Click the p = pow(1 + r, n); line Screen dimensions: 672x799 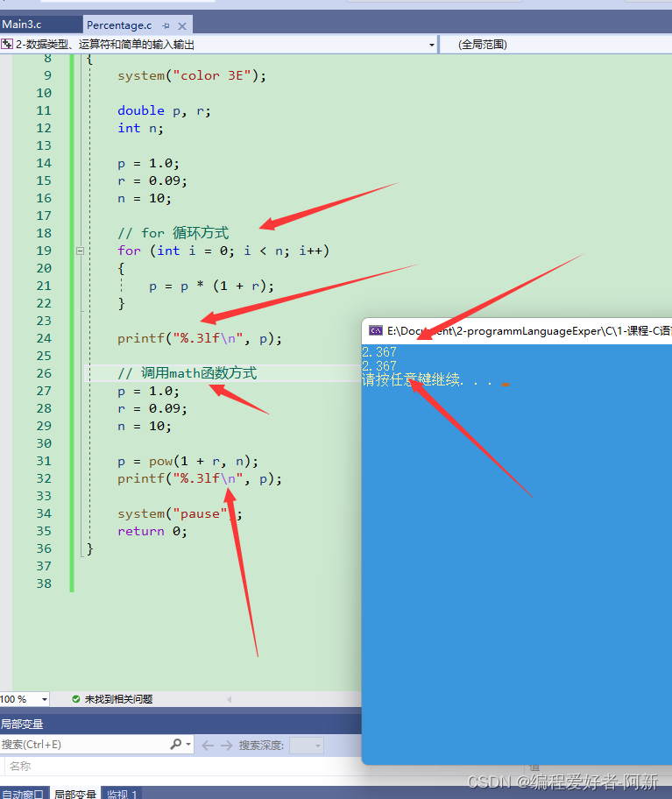tap(188, 462)
